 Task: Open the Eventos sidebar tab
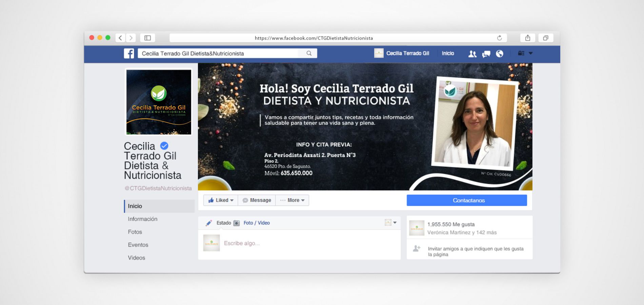138,245
